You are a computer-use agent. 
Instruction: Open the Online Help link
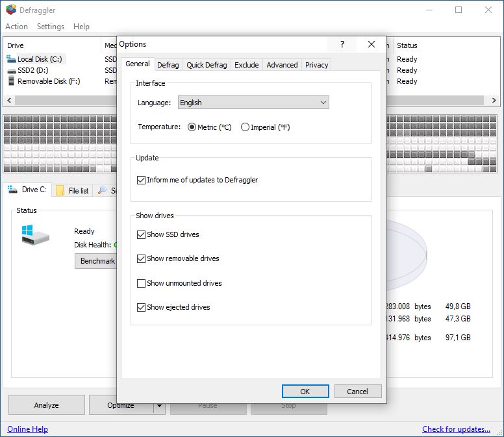[x=28, y=429]
